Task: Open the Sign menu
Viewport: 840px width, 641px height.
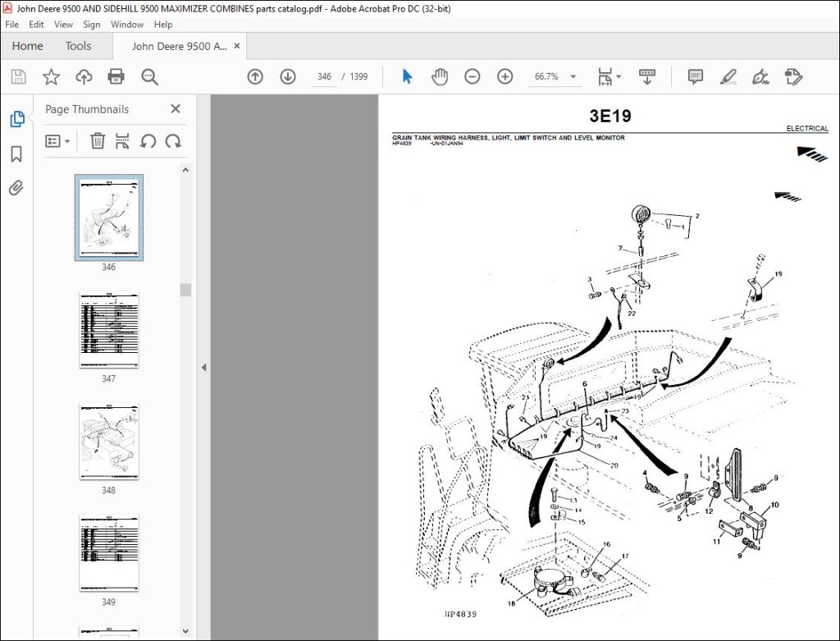Action: click(92, 24)
